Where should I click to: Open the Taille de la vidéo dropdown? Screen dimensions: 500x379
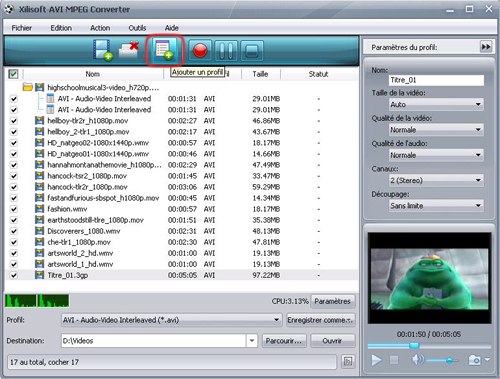436,104
